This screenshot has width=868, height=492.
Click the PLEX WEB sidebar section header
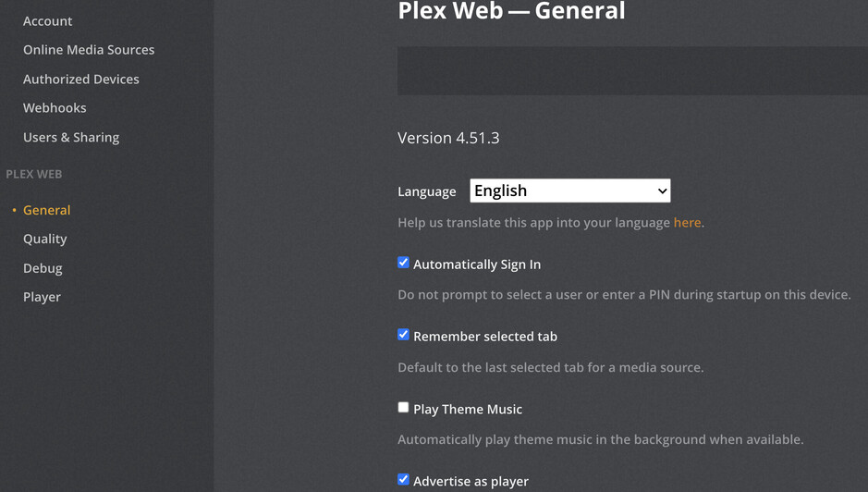(34, 174)
